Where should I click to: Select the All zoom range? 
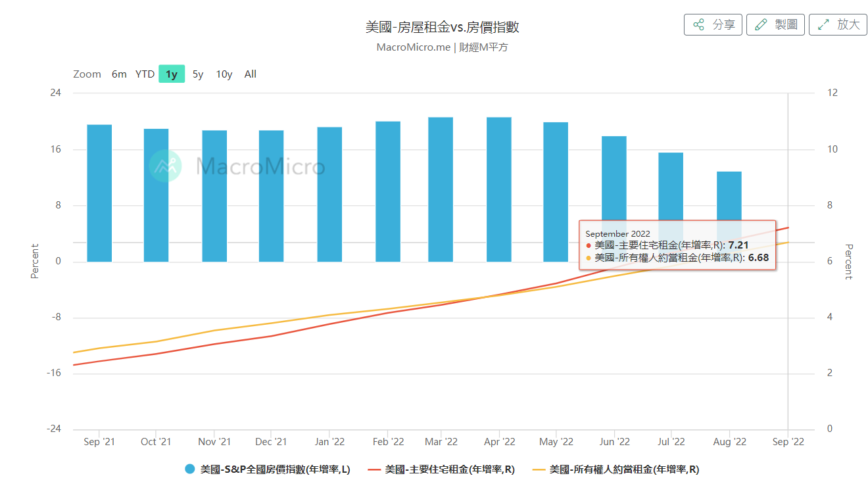point(250,74)
